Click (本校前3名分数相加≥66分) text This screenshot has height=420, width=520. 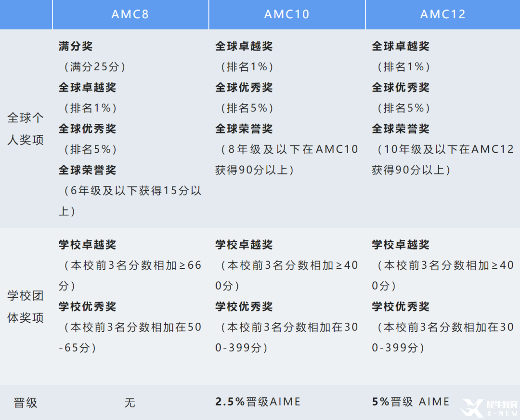coord(130,276)
